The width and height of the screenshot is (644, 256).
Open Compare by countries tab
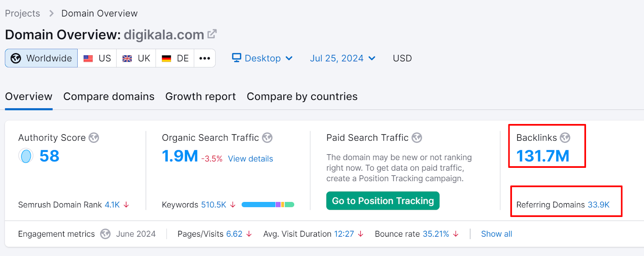(302, 97)
